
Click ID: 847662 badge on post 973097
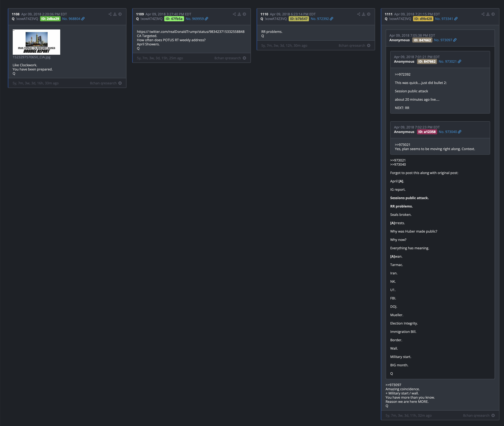pos(422,40)
